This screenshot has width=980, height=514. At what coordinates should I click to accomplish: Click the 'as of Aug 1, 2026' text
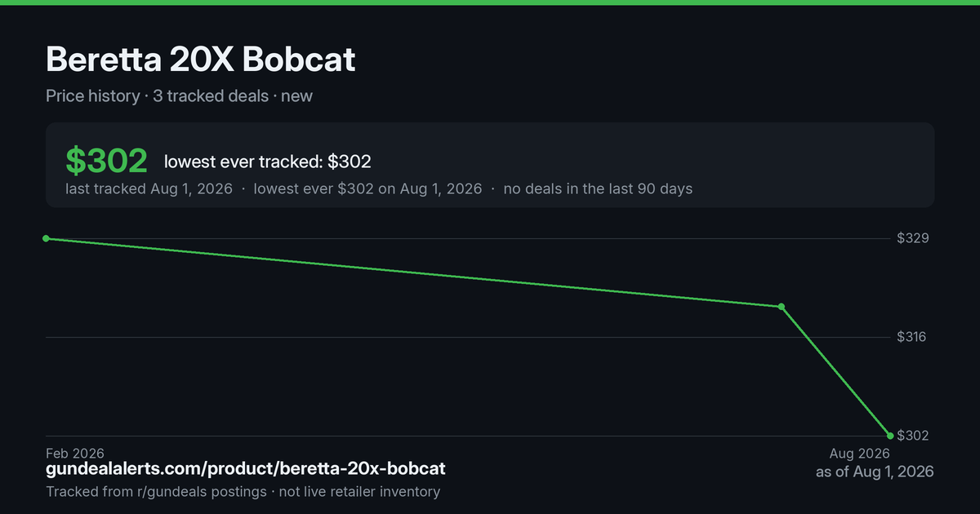coord(875,472)
